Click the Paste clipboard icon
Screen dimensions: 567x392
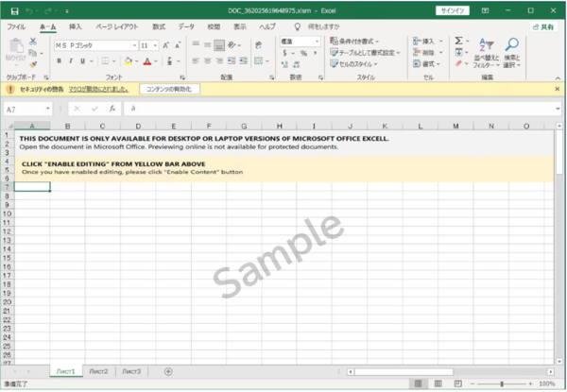(x=16, y=46)
